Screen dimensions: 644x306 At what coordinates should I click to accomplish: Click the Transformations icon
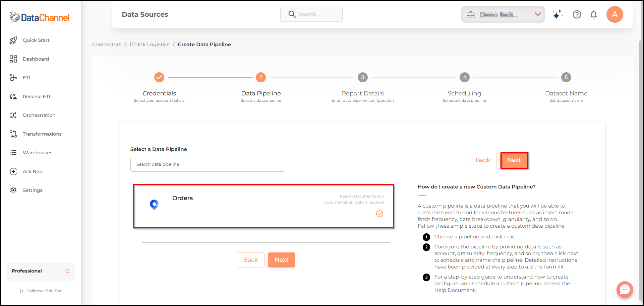(13, 134)
